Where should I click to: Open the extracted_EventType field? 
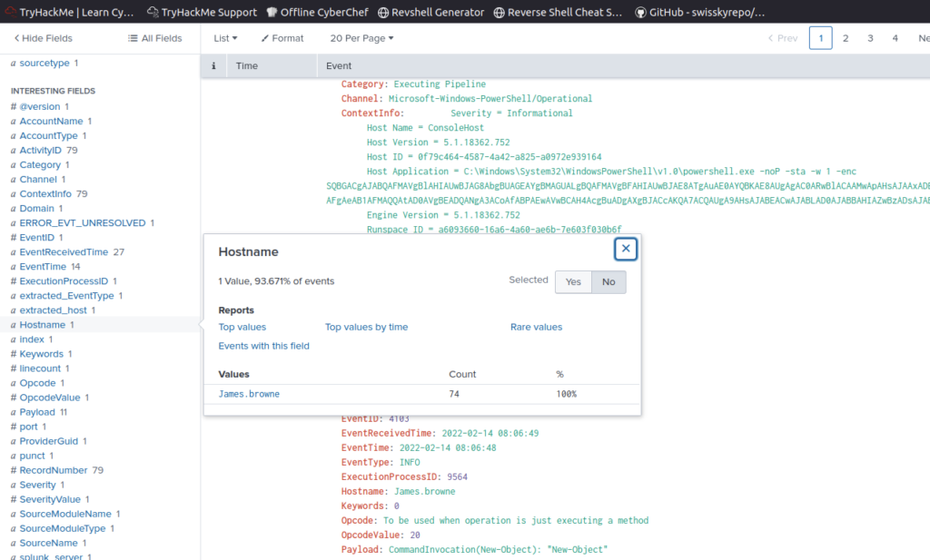66,295
